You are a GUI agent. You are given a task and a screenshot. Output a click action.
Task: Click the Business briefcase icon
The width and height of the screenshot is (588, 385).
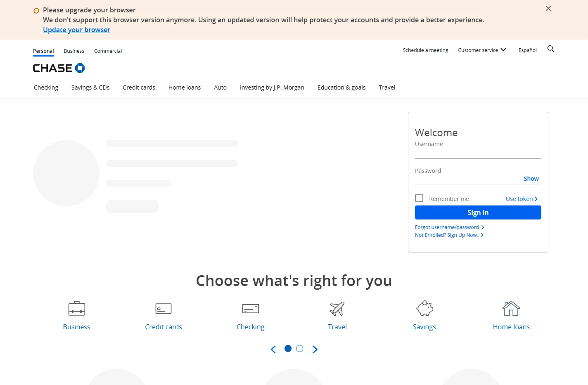click(x=77, y=309)
